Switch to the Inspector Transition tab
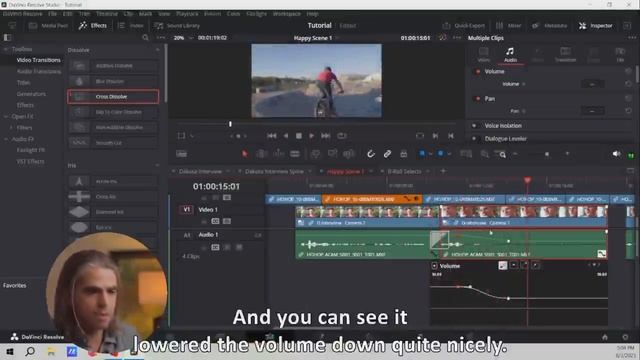This screenshot has height=360, width=640. coord(565,55)
